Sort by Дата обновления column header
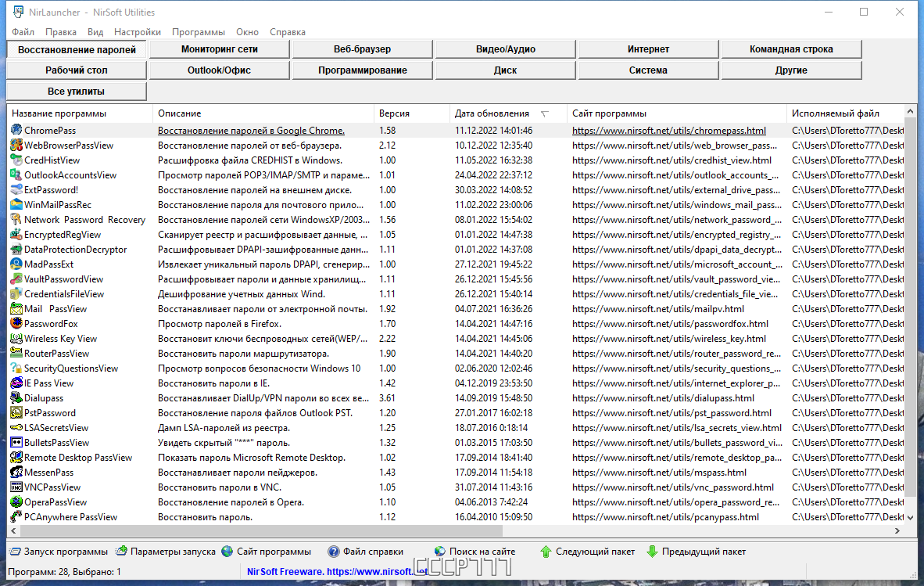The width and height of the screenshot is (924, 586). coord(492,113)
